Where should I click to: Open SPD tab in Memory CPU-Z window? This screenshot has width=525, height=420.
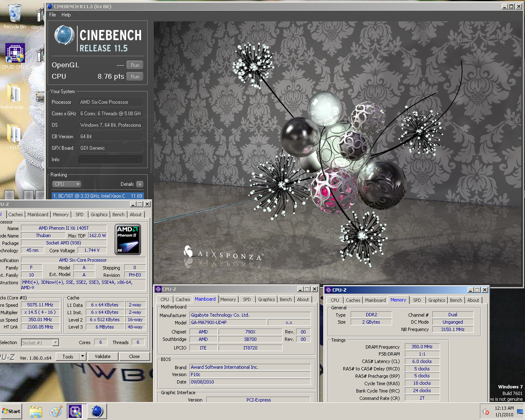tap(417, 300)
